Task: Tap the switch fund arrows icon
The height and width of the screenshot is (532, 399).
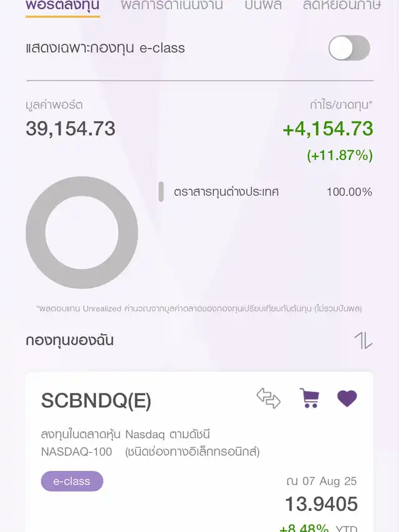Action: point(268,398)
